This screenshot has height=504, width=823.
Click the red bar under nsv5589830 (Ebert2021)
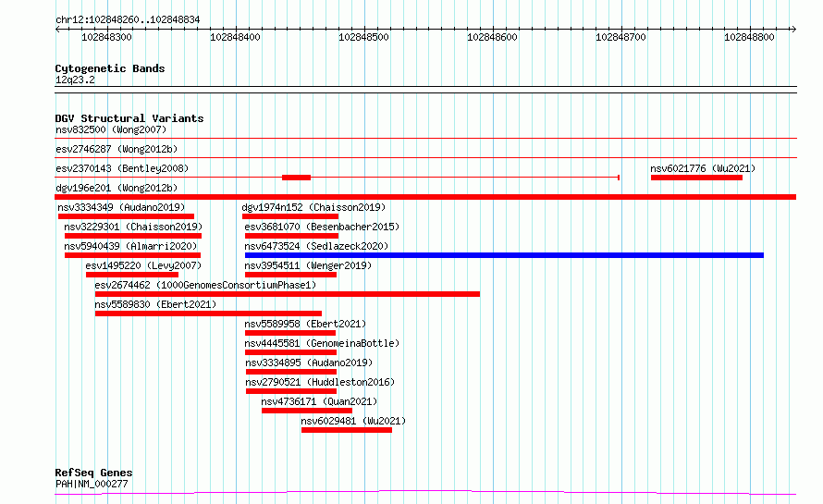click(x=208, y=313)
